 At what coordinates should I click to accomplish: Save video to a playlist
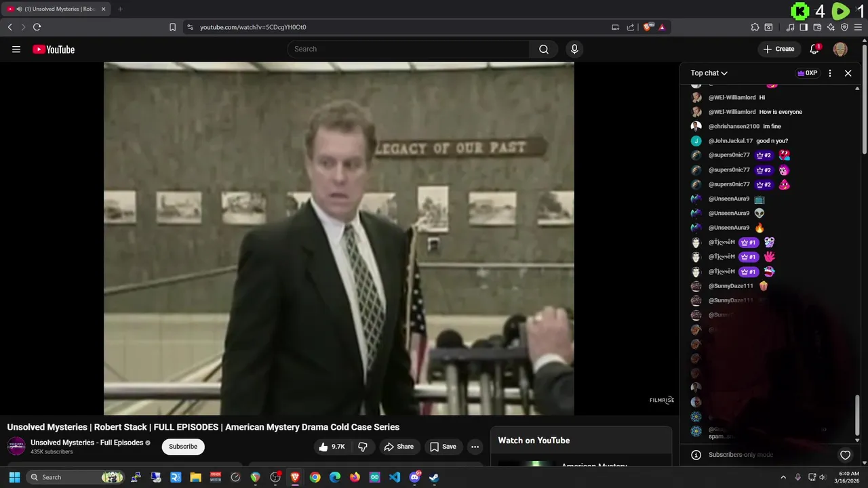pyautogui.click(x=443, y=447)
